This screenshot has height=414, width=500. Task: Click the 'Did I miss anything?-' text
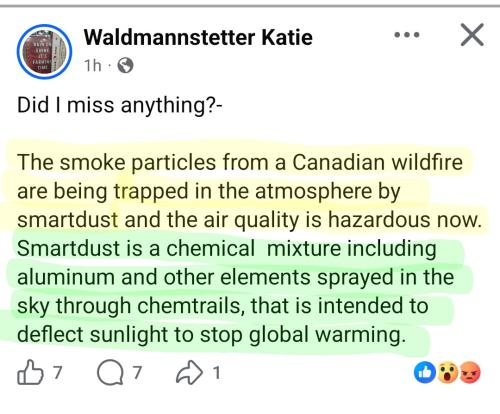(119, 105)
